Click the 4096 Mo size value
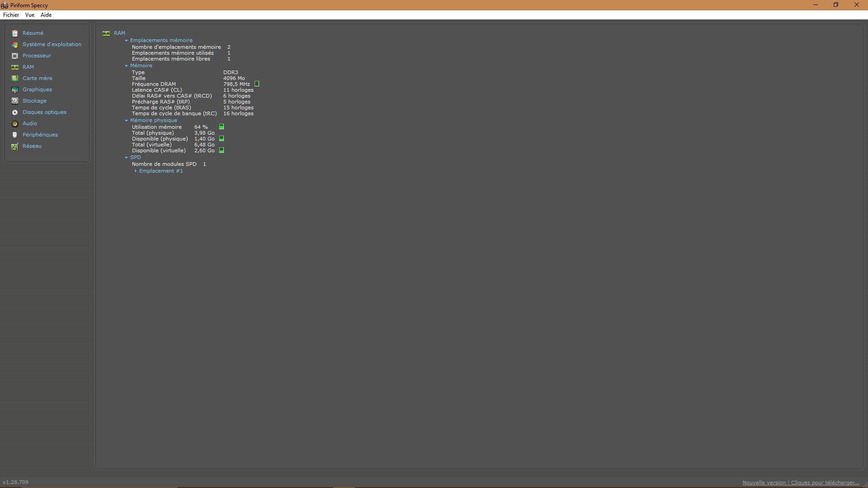868x488 pixels. click(x=234, y=78)
